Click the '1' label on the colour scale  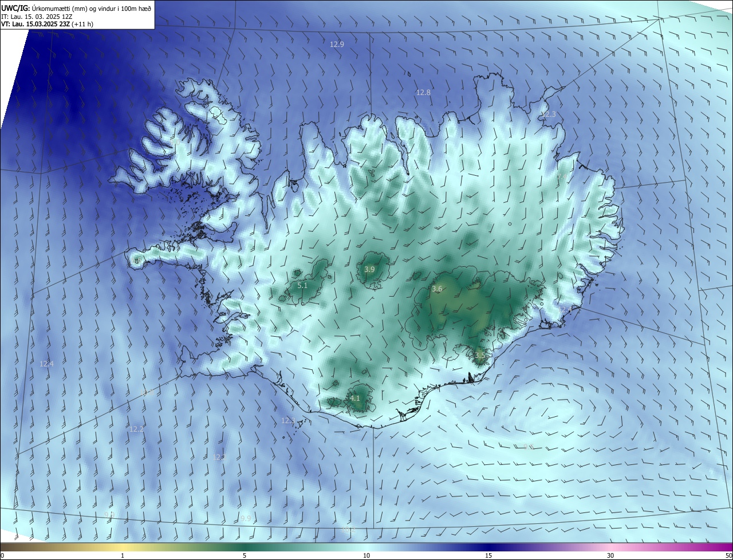point(123,555)
